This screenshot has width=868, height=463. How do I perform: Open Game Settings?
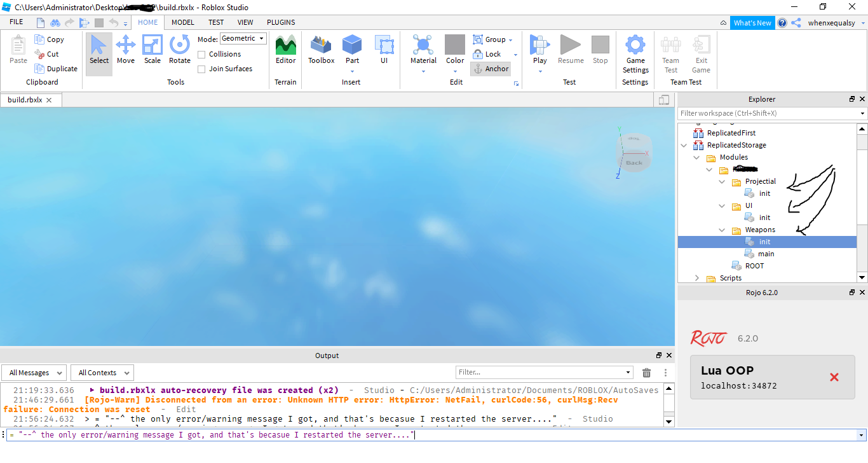coord(635,55)
